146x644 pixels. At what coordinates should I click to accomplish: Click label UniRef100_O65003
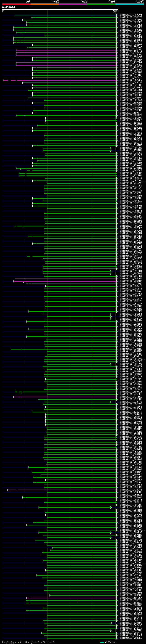131,326
